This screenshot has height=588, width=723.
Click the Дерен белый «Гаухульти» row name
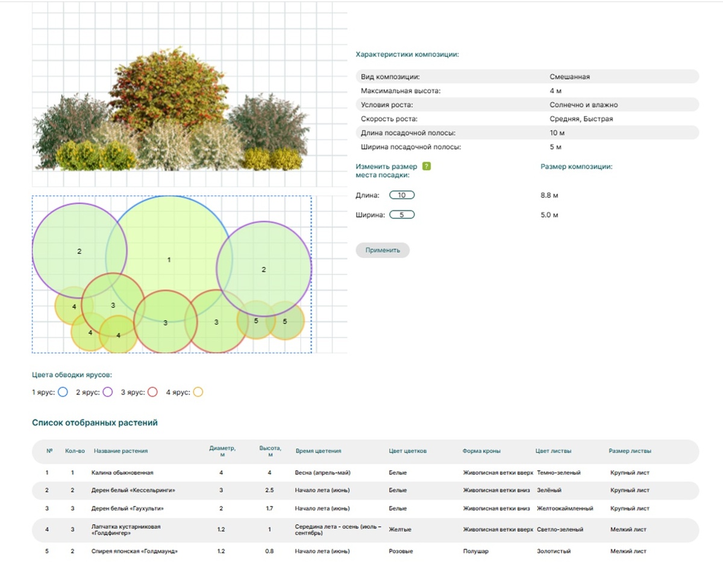(x=128, y=508)
